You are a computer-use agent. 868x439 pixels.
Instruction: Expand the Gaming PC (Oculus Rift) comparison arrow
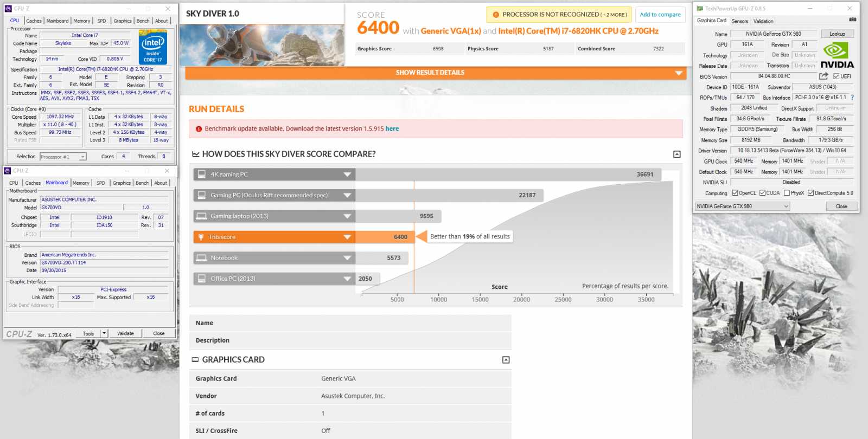coord(347,195)
